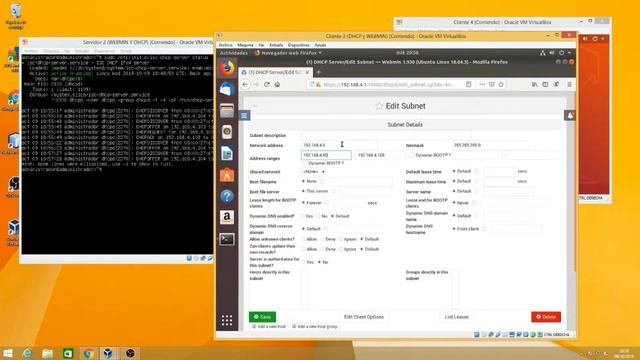Open the Windows Start button
The width and height of the screenshot is (640, 360).
8,353
